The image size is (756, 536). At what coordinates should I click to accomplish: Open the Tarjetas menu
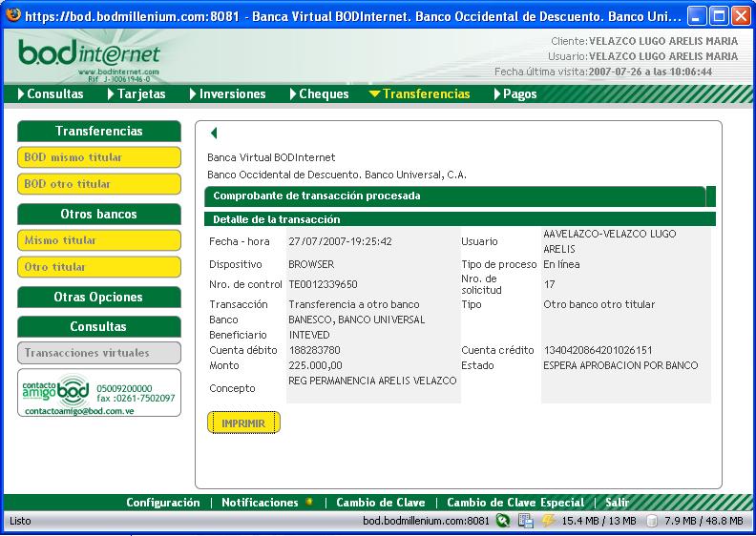pos(136,93)
